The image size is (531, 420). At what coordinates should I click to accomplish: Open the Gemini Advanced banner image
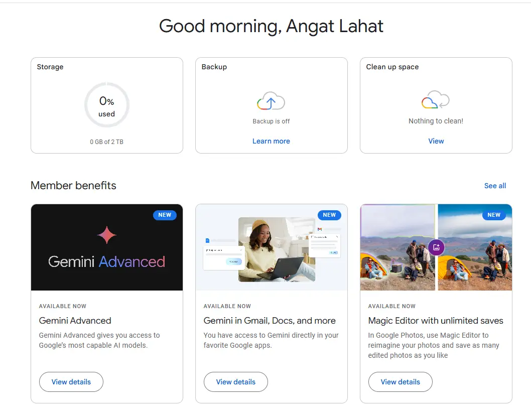pyautogui.click(x=107, y=247)
